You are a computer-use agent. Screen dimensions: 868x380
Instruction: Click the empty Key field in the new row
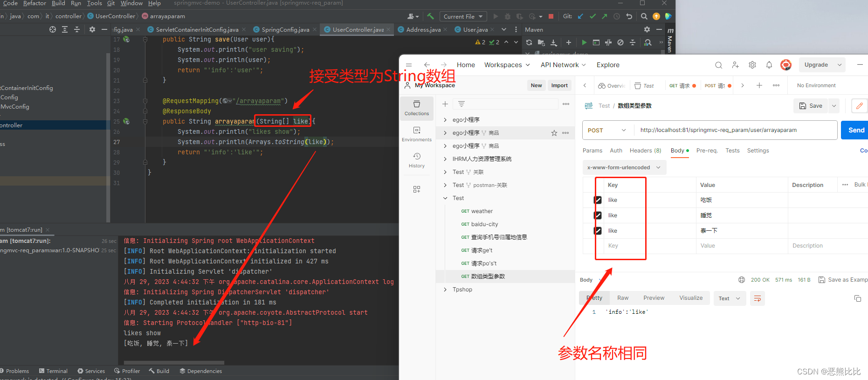[650, 246]
